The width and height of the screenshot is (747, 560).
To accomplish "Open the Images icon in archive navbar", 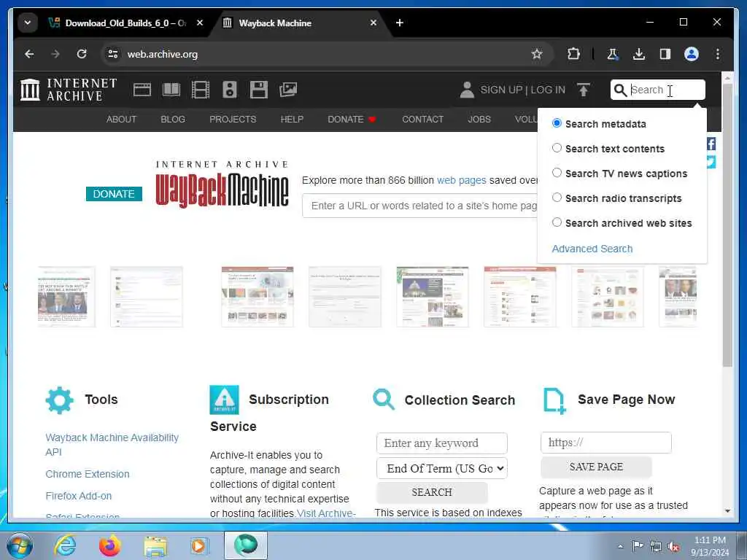I will (288, 89).
